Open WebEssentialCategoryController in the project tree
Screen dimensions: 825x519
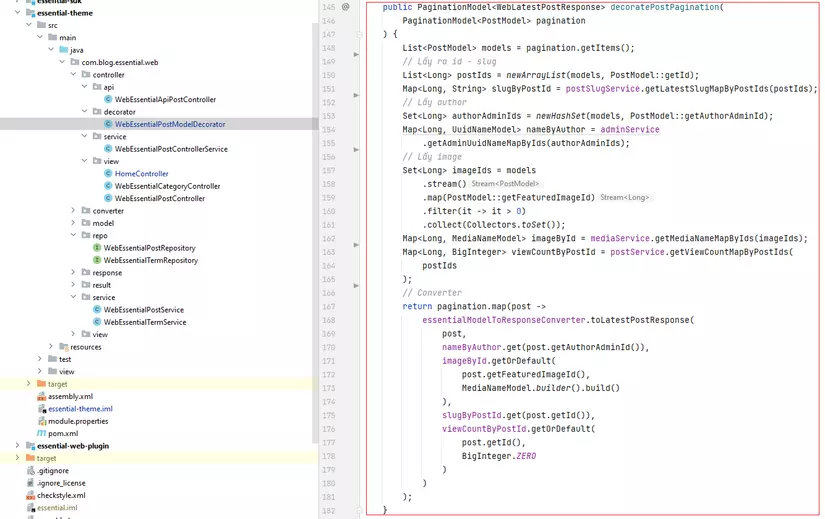[167, 186]
